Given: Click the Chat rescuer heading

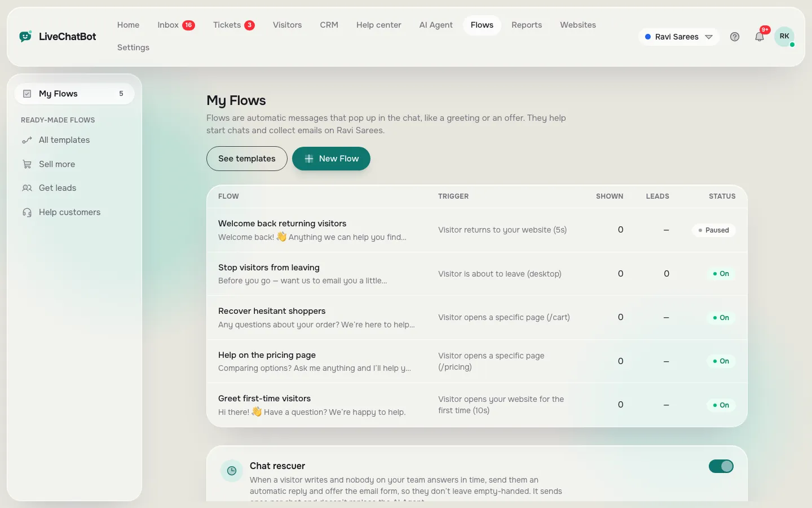Looking at the screenshot, I should click(x=277, y=466).
